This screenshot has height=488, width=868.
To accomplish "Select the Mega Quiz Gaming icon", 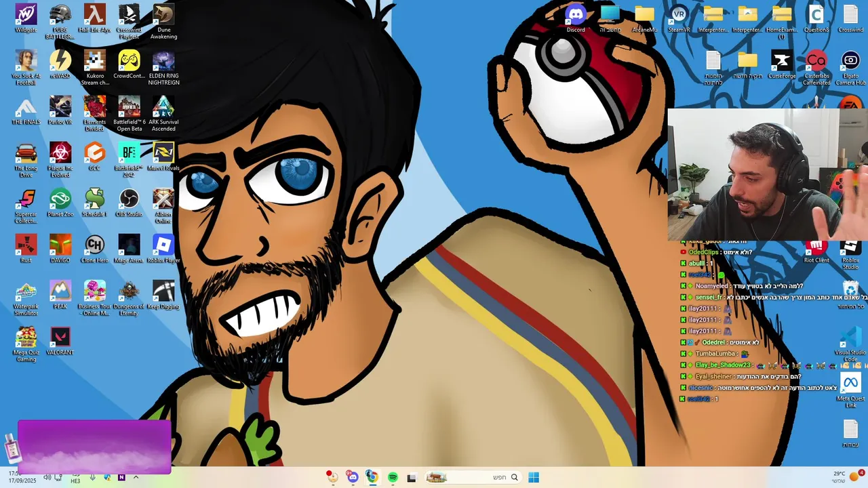I will (x=26, y=344).
